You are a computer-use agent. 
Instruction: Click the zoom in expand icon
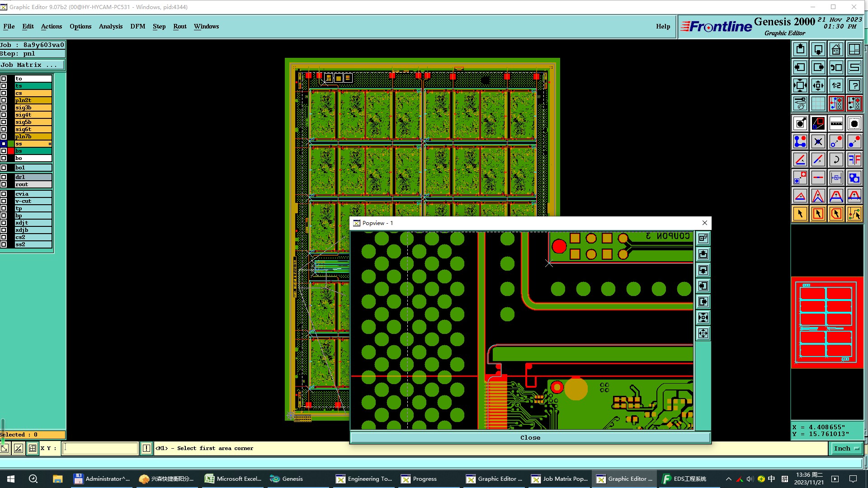(800, 85)
